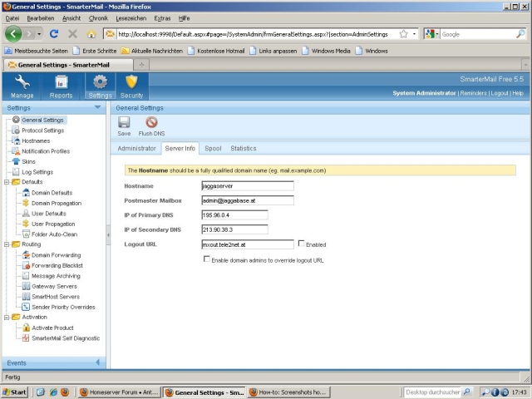This screenshot has width=532, height=399.
Task: Click the IP of Primary DNS field
Action: (x=234, y=215)
